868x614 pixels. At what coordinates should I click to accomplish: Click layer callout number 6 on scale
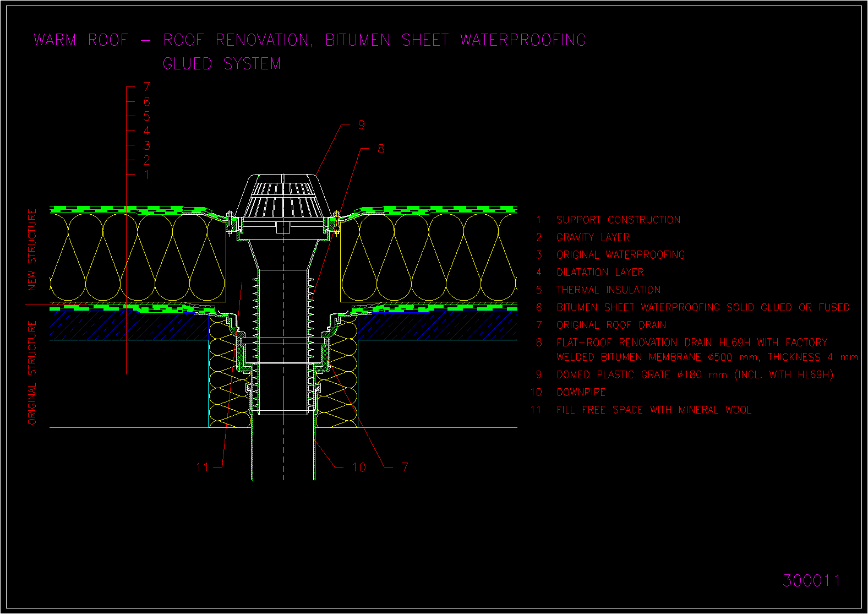[146, 102]
